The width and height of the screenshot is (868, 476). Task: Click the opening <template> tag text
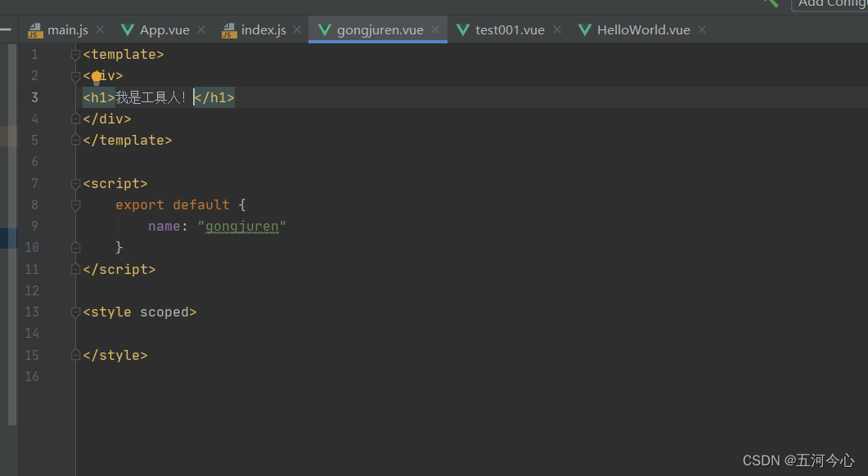click(x=124, y=54)
